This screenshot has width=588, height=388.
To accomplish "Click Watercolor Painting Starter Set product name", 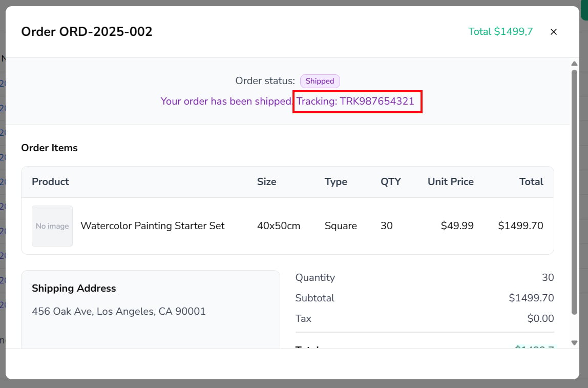I will click(153, 226).
